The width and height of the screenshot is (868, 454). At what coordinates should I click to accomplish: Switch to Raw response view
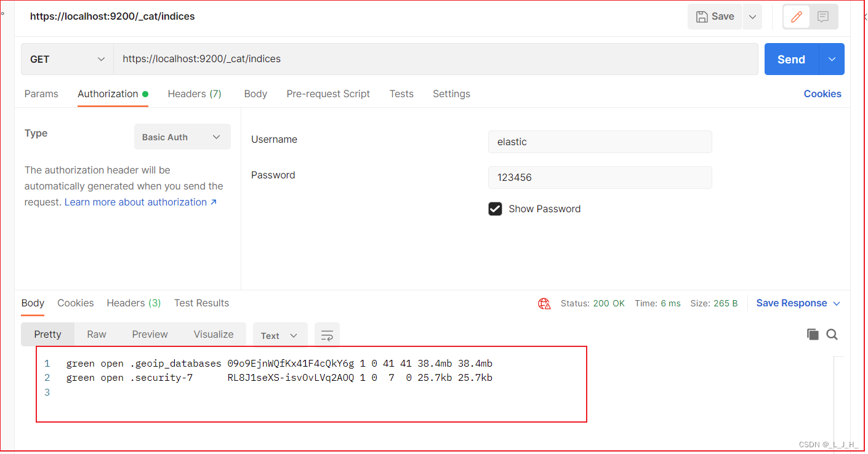[97, 334]
